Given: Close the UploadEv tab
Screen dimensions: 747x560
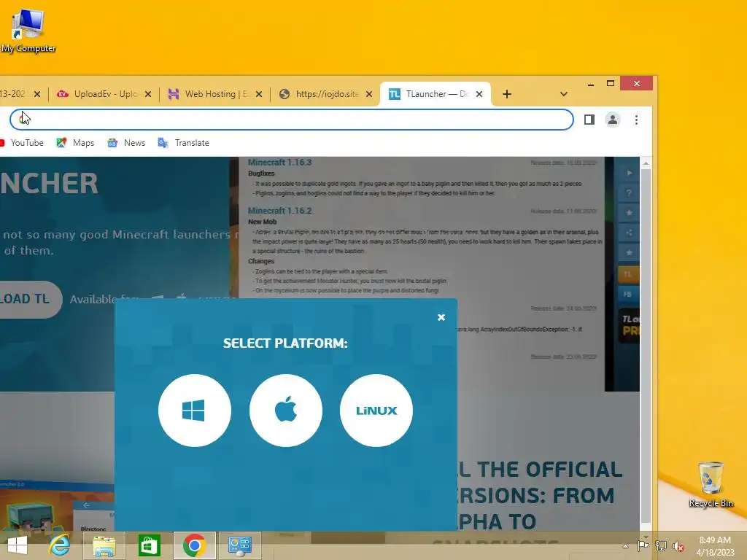Looking at the screenshot, I should click(x=147, y=94).
